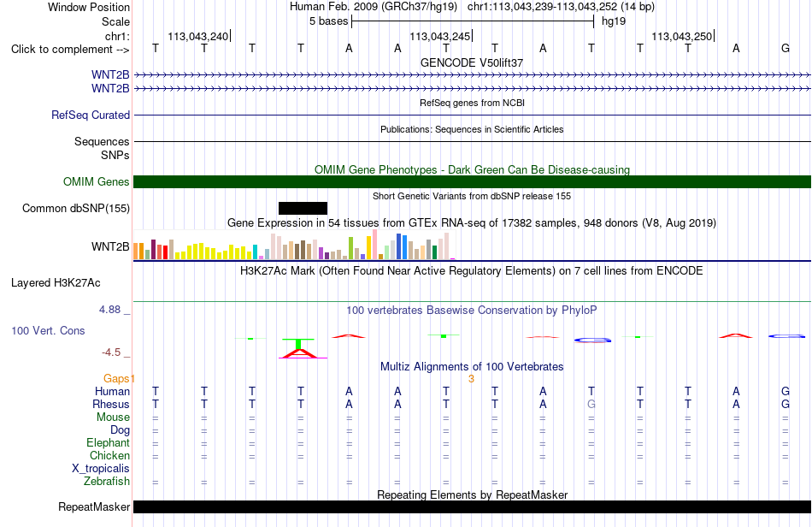Click the WNT2B GTEx track label

110,246
